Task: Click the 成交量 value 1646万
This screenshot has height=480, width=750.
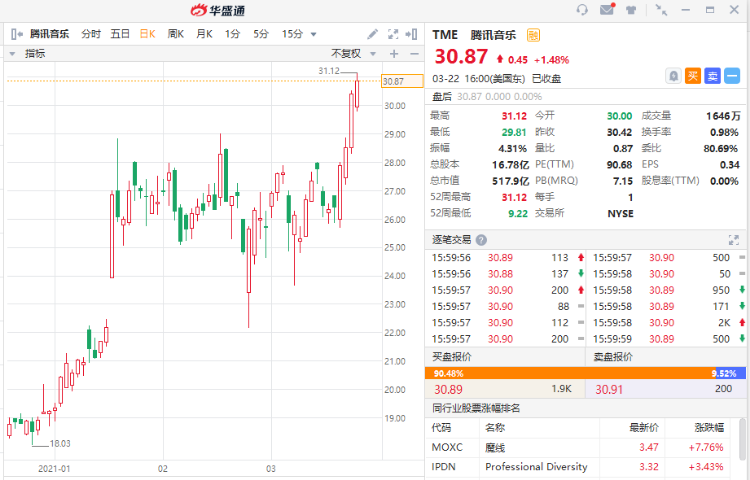Action: point(723,116)
